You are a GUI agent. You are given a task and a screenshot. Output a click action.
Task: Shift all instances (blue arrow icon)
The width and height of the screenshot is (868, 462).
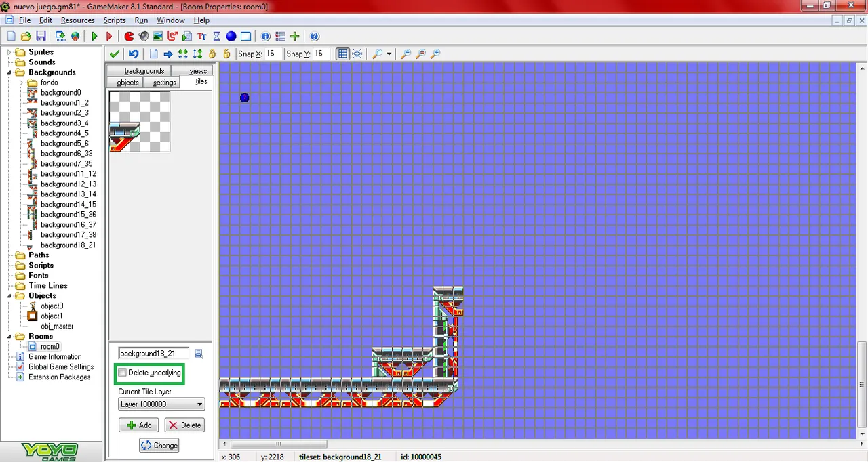(x=168, y=54)
